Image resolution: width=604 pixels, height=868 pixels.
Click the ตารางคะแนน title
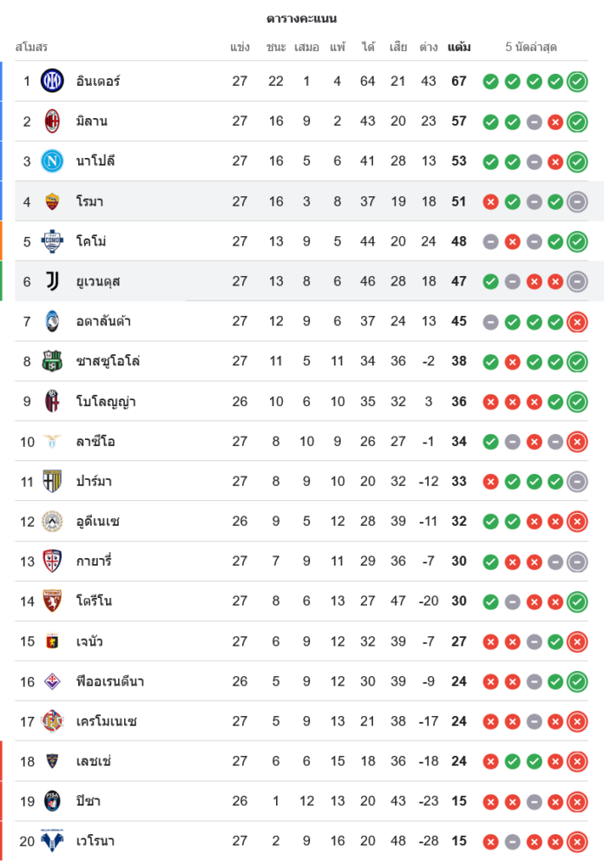point(301,18)
